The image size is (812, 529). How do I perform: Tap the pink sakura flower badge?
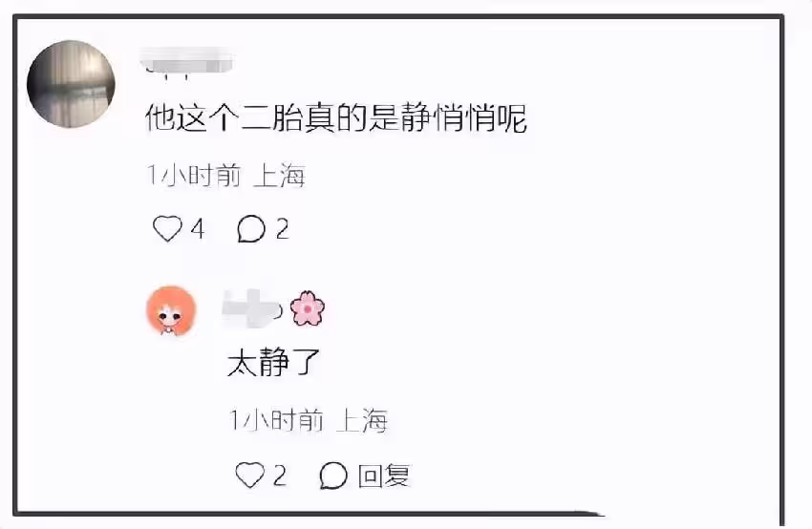pos(307,308)
